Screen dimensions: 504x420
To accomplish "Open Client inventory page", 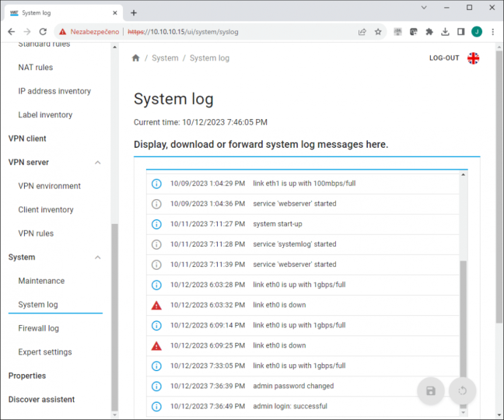I will (x=46, y=209).
